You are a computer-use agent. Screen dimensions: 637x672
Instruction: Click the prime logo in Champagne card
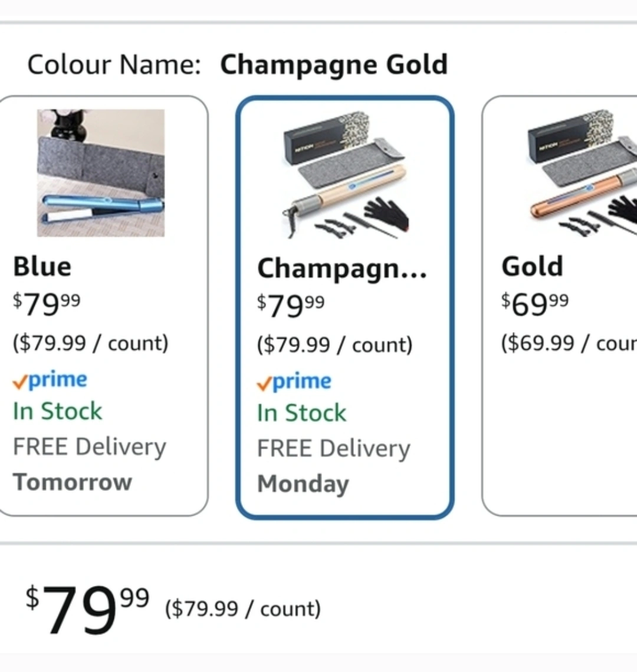[294, 382]
